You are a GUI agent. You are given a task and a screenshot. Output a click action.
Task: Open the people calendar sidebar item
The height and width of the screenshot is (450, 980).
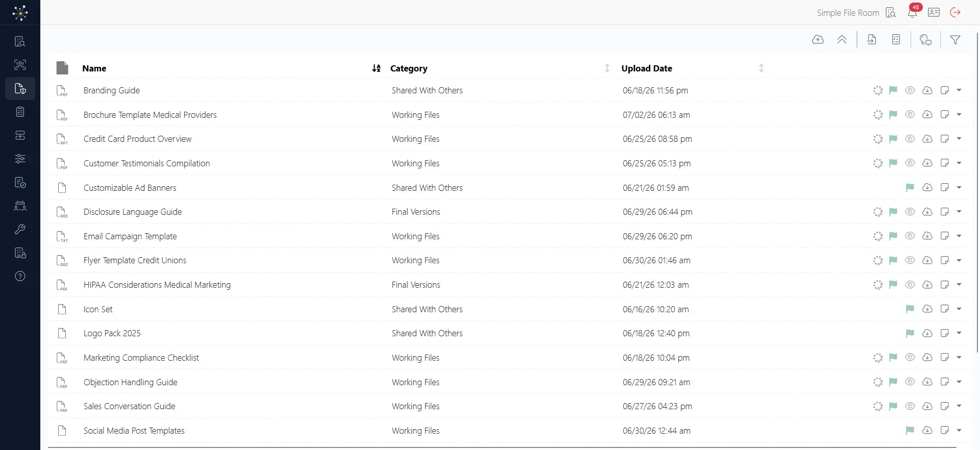pos(20,206)
